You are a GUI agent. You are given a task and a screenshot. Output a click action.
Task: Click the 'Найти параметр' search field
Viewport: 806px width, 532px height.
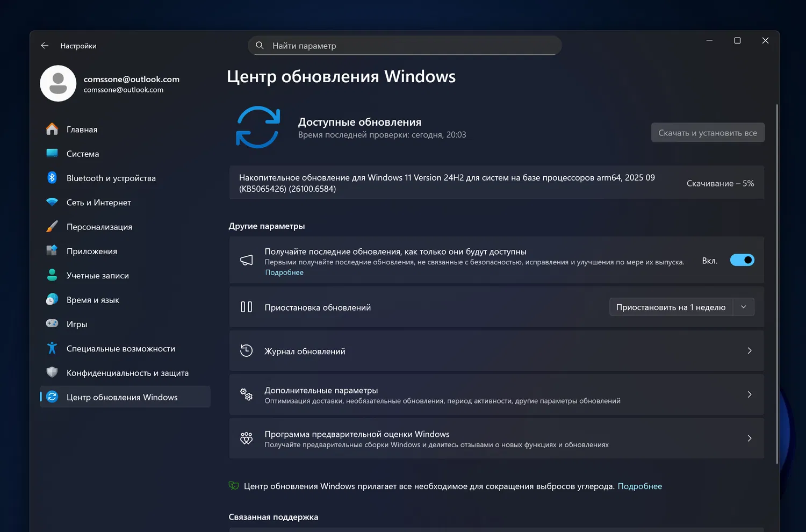(405, 46)
